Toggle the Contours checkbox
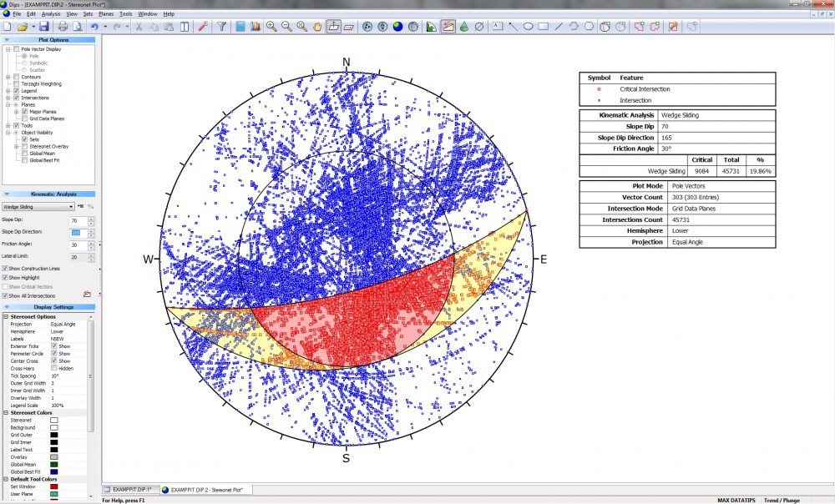Image resolution: width=835 pixels, height=504 pixels. coord(17,77)
